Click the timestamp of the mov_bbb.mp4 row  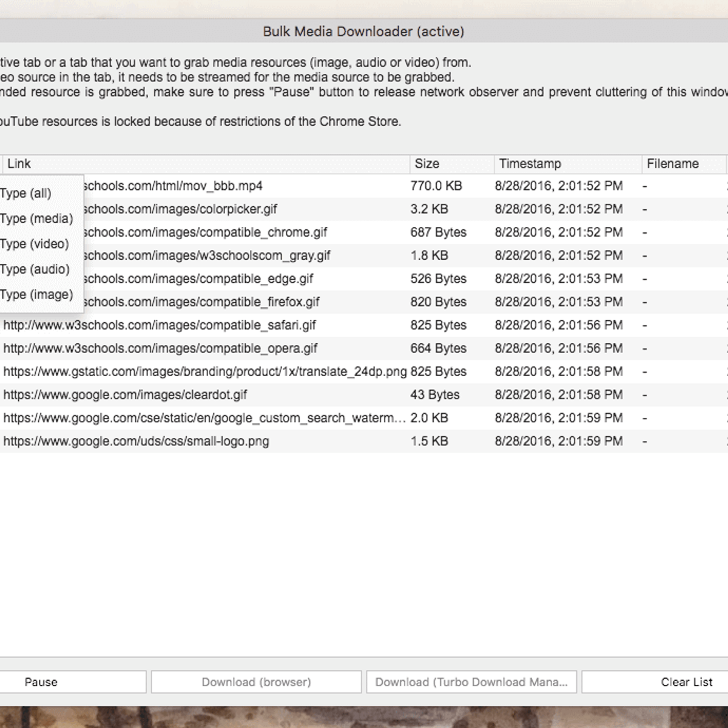559,186
